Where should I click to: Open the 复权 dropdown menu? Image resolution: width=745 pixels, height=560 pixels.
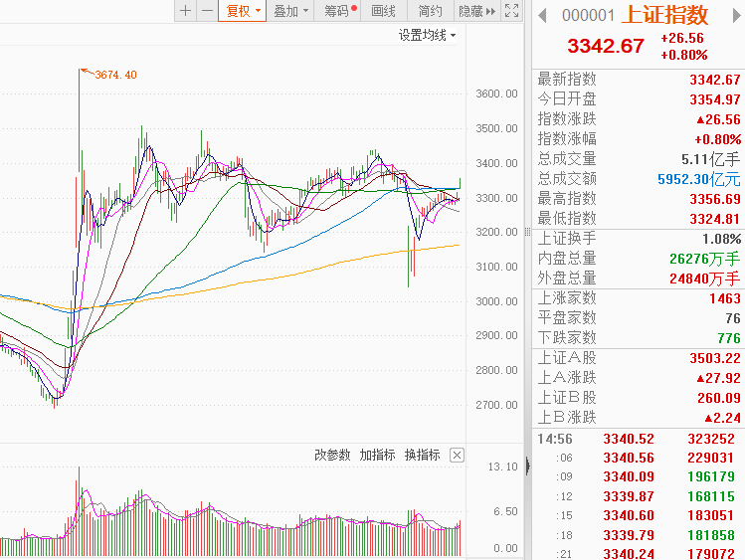[243, 11]
